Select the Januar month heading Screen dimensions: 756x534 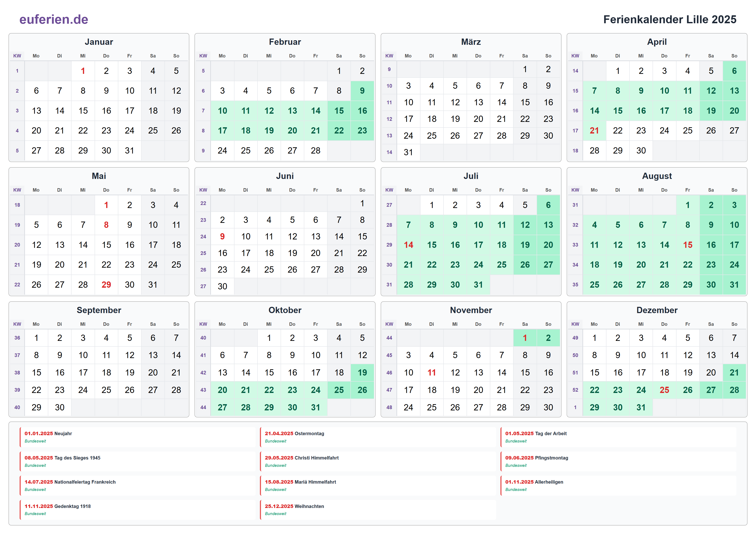coord(99,42)
